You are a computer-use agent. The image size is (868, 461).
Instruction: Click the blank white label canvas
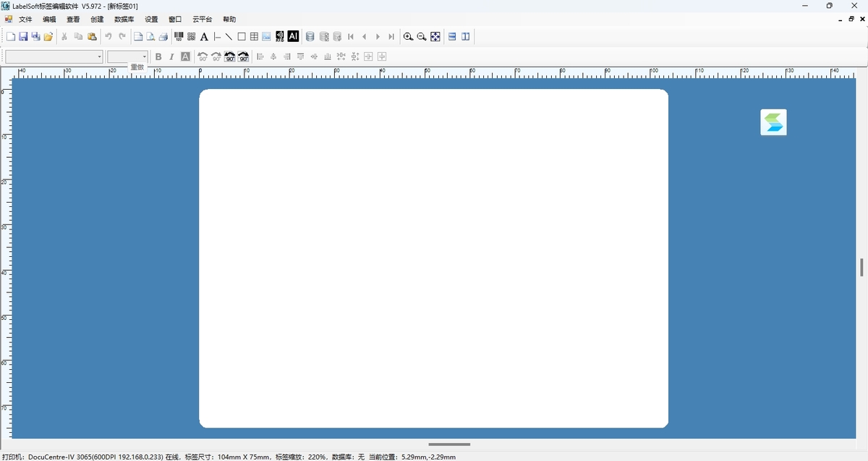tap(433, 258)
